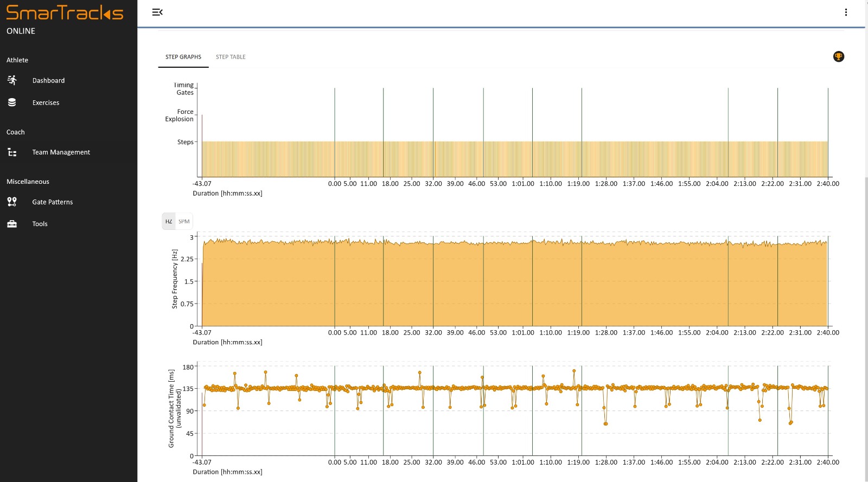Click the Dashboard running-figure icon
Viewport: 868px width, 482px height.
click(12, 80)
